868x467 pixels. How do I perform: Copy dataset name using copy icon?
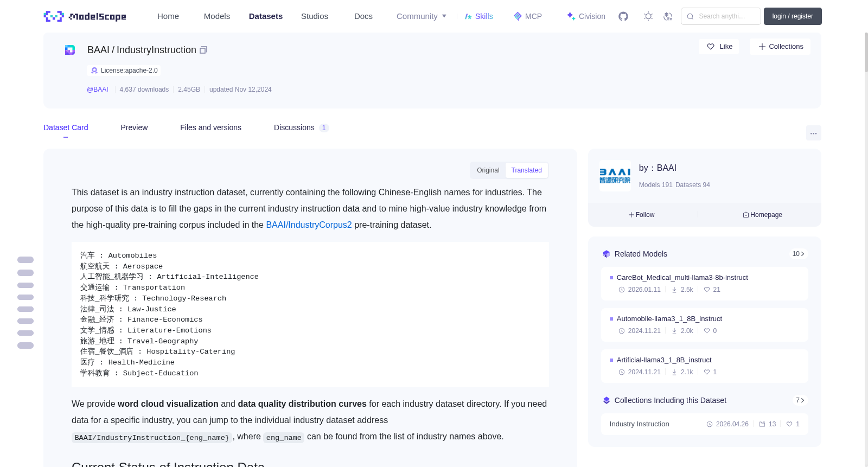203,50
